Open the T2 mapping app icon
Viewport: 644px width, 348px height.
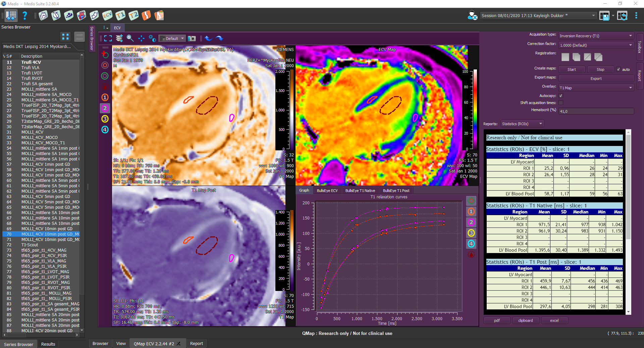click(133, 15)
